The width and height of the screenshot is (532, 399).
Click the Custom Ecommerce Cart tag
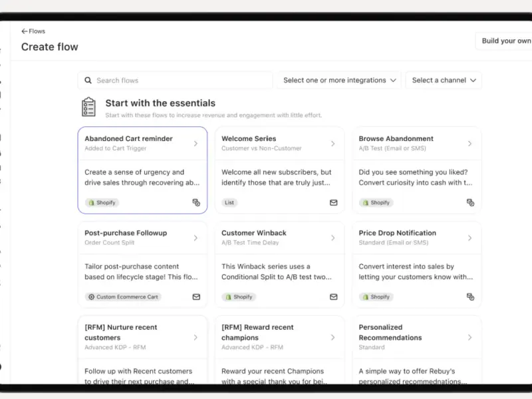click(123, 297)
